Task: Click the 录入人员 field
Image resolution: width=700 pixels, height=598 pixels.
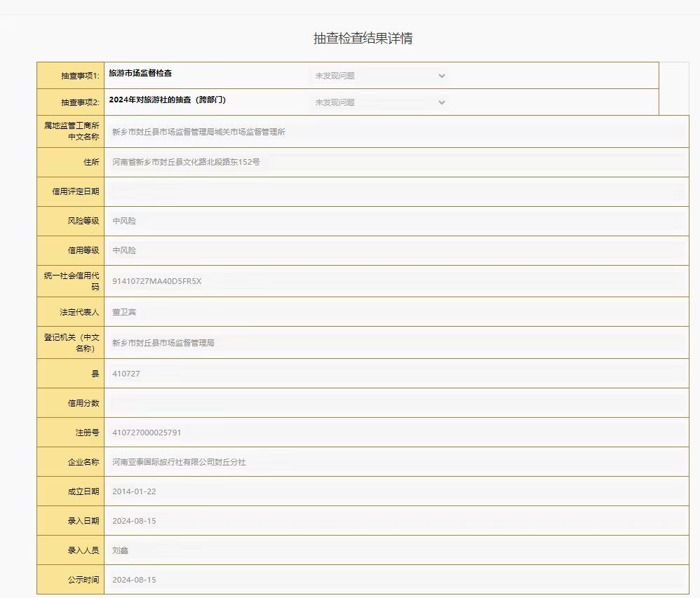Action: pyautogui.click(x=396, y=550)
